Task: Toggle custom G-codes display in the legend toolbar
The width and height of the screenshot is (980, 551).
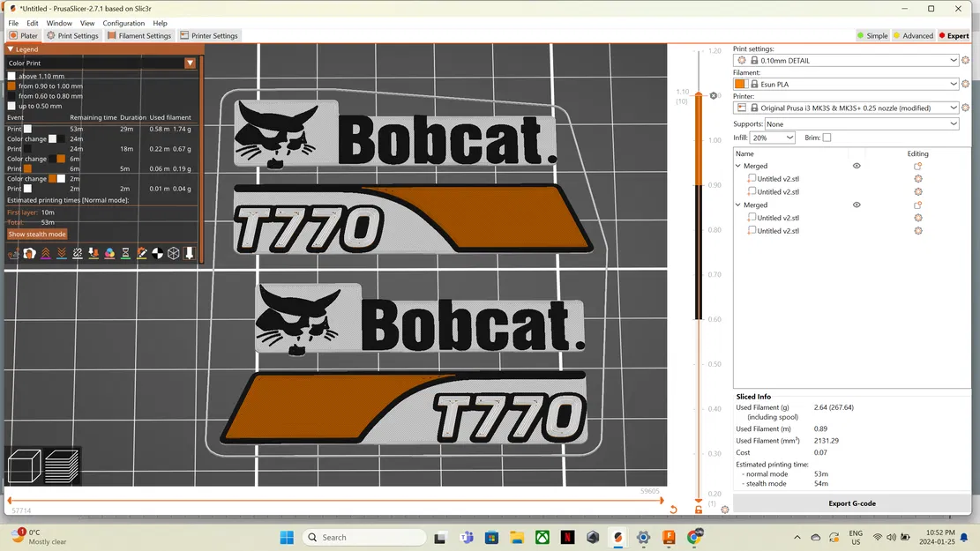Action: click(x=142, y=254)
